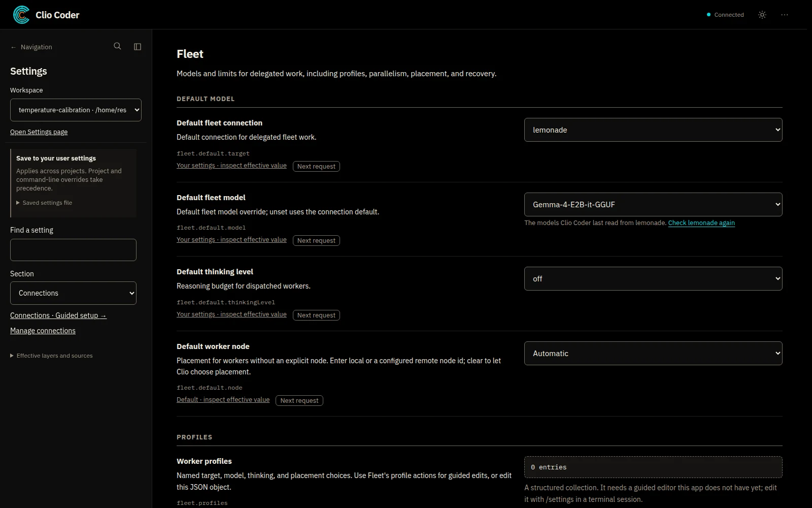Click Manage connections link
Image resolution: width=812 pixels, height=508 pixels.
pyautogui.click(x=43, y=331)
